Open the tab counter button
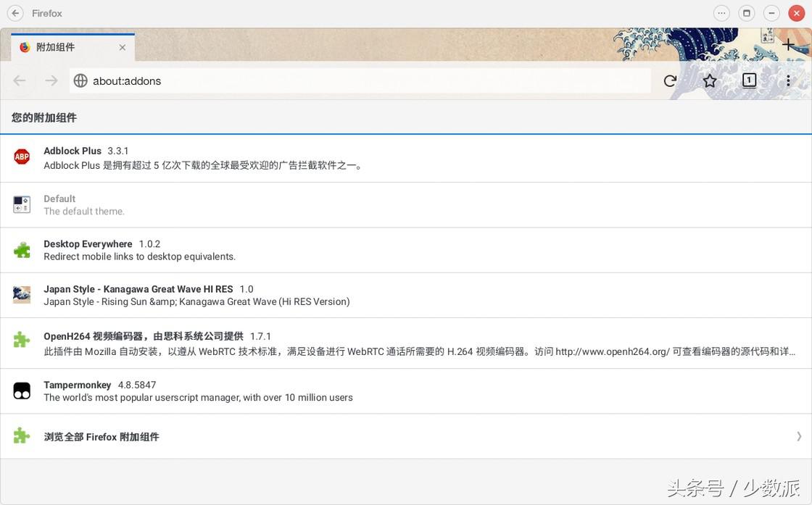Image resolution: width=812 pixels, height=505 pixels. [x=749, y=80]
